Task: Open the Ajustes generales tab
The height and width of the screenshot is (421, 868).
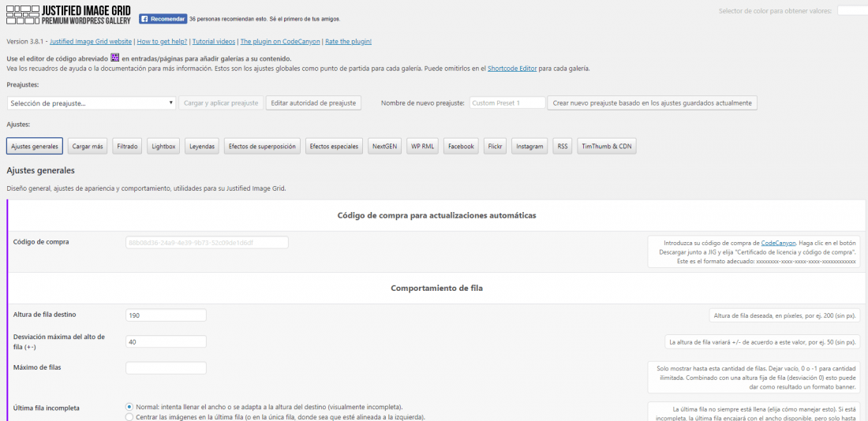Action: pos(34,147)
